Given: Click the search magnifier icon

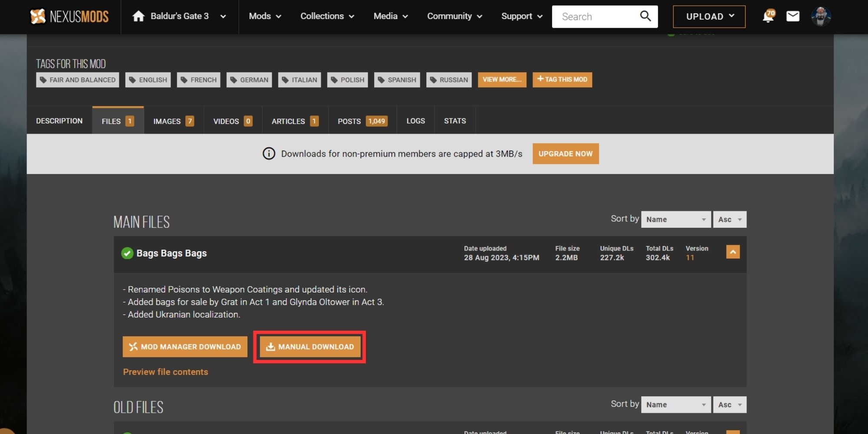Looking at the screenshot, I should click(645, 16).
